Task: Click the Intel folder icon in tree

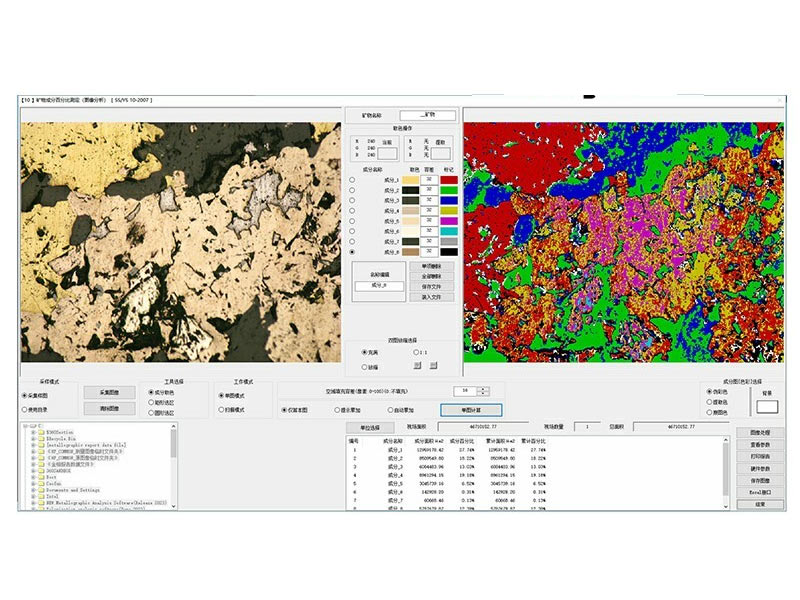Action: [x=40, y=495]
